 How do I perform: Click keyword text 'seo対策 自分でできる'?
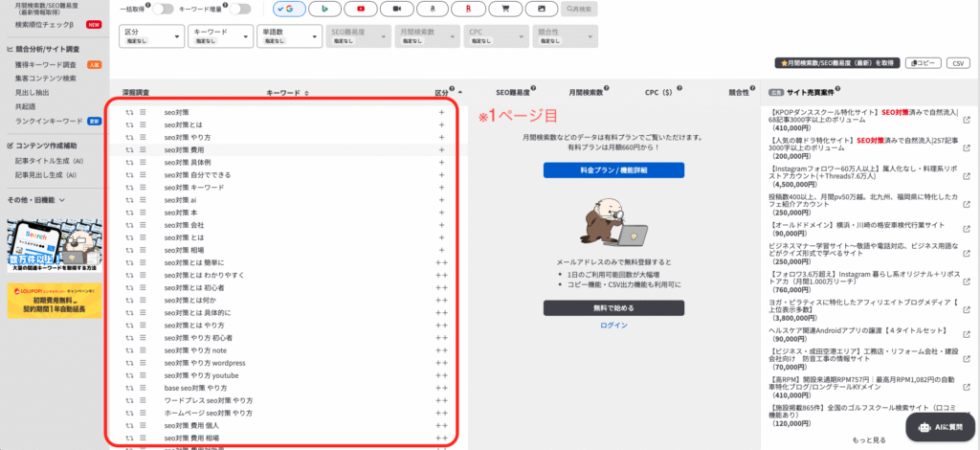tap(197, 175)
